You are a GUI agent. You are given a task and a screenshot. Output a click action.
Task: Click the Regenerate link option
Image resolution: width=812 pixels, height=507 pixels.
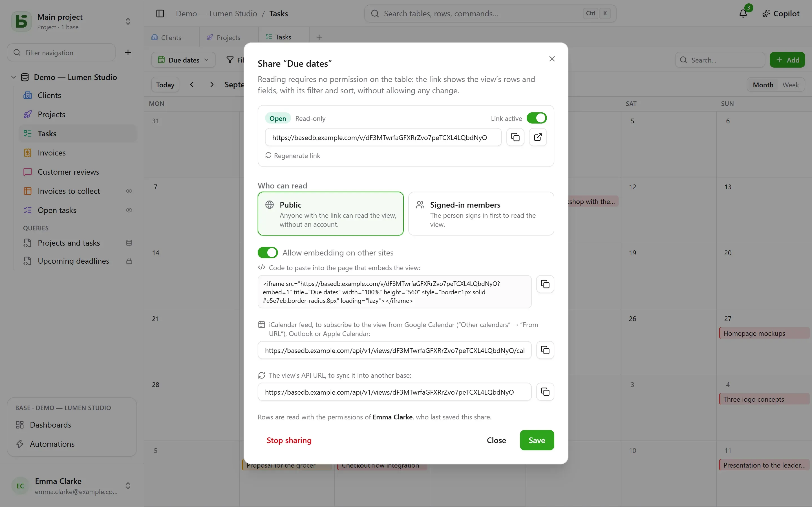click(x=293, y=155)
